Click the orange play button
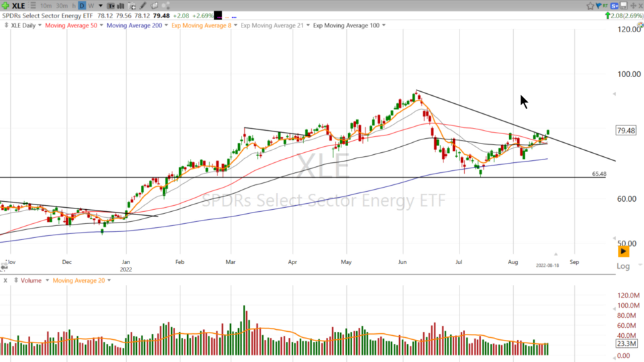644x362 pixels. [623, 251]
